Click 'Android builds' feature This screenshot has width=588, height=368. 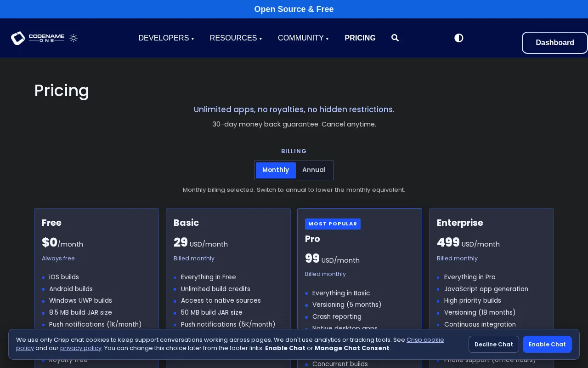71,289
